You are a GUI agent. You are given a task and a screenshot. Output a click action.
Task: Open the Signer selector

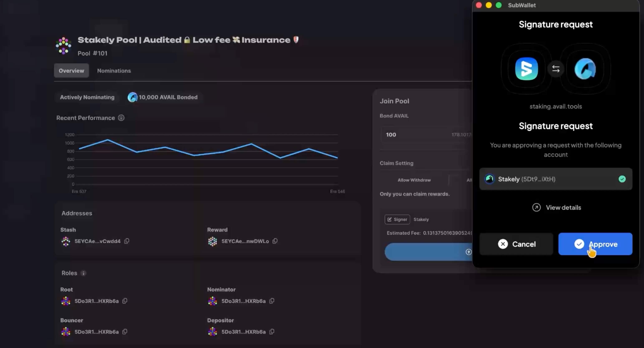[x=397, y=219]
